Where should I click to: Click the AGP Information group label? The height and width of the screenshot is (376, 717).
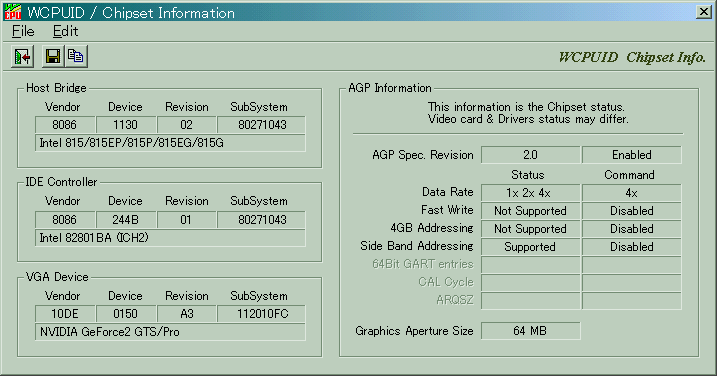pos(390,88)
